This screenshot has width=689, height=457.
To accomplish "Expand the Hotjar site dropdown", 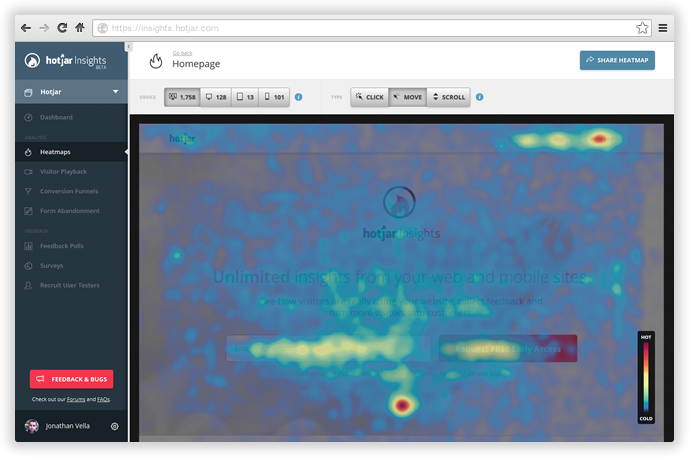I will pyautogui.click(x=71, y=92).
